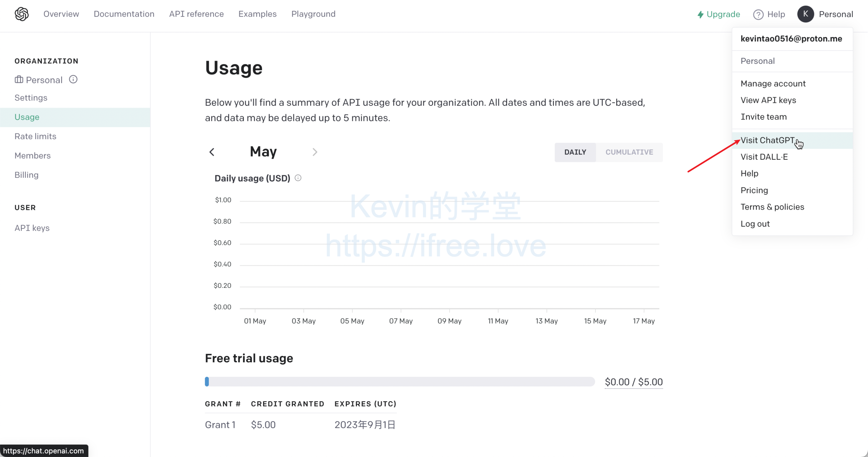This screenshot has height=457, width=868.
Task: Open Settings in the sidebar
Action: point(31,98)
